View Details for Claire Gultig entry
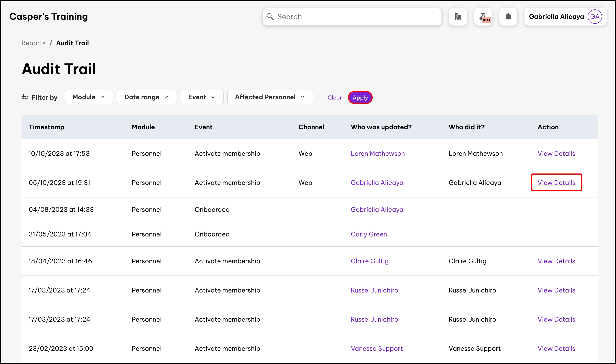 (556, 261)
